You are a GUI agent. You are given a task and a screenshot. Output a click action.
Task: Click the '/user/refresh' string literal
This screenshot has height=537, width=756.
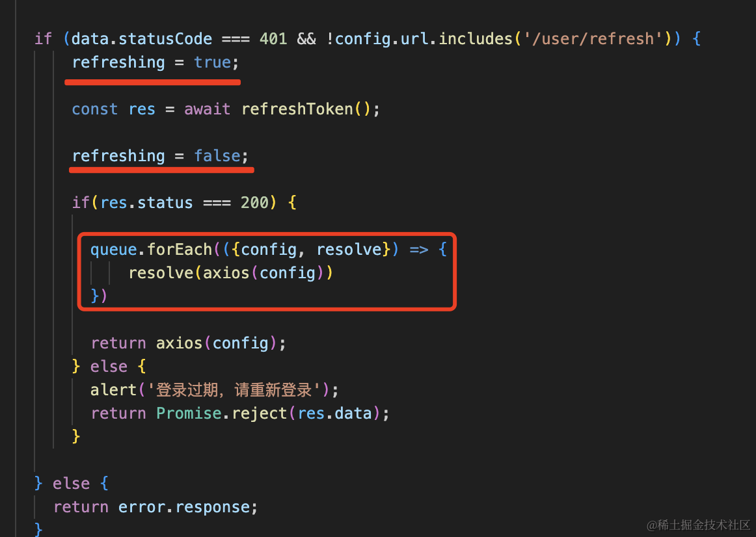tap(592, 39)
